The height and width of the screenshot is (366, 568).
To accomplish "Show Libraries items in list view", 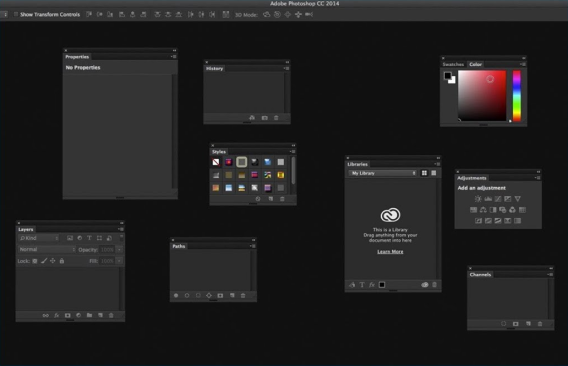I will point(434,173).
